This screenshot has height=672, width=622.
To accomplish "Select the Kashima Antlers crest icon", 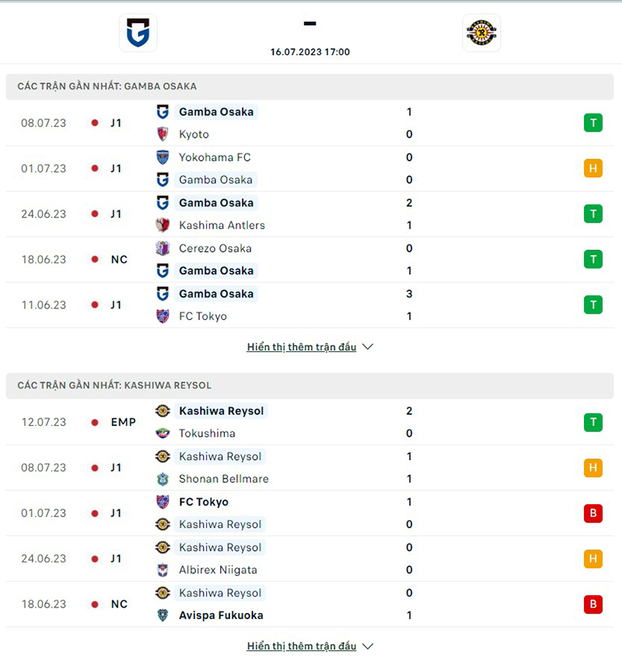I will (163, 225).
